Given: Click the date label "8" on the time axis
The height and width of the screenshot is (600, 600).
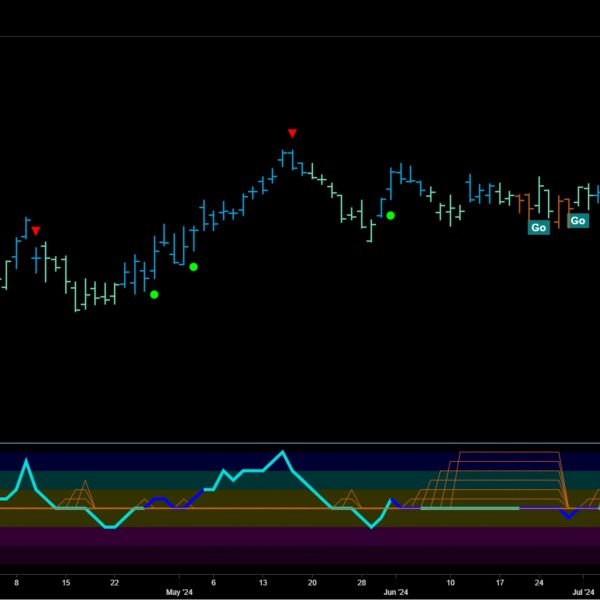Looking at the screenshot, I should click(16, 583).
